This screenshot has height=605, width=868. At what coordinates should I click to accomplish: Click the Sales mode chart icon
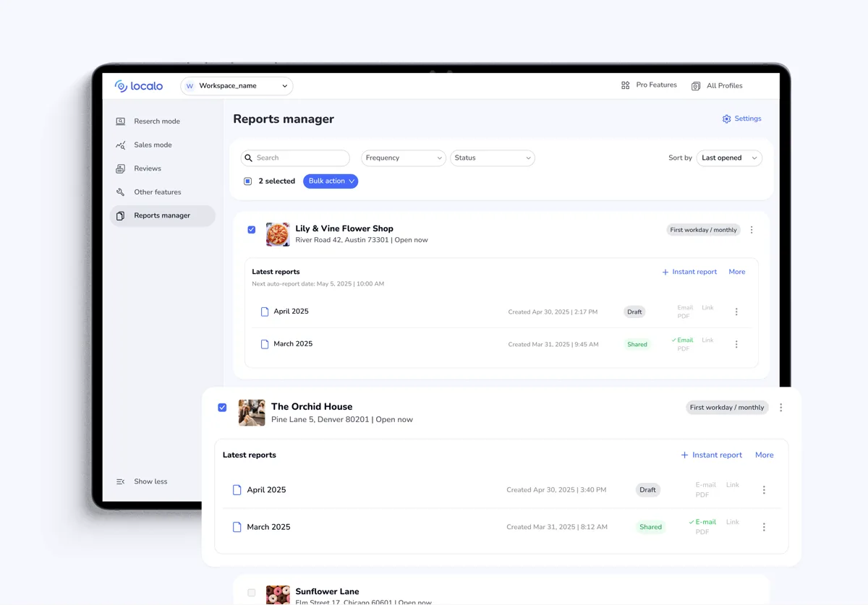(x=121, y=145)
